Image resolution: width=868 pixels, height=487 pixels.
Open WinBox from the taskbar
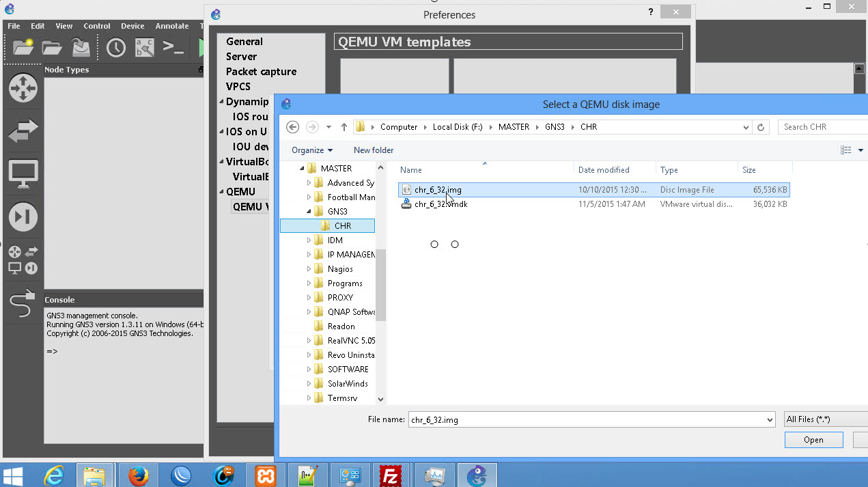tap(180, 475)
